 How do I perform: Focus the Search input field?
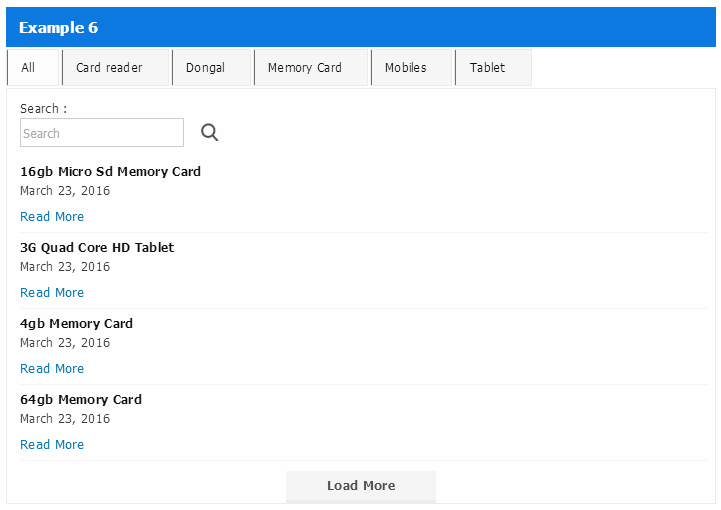pyautogui.click(x=102, y=133)
